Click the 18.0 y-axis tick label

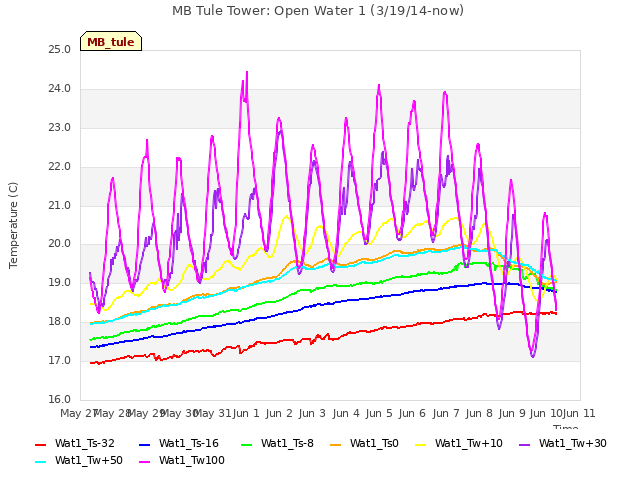tap(60, 322)
